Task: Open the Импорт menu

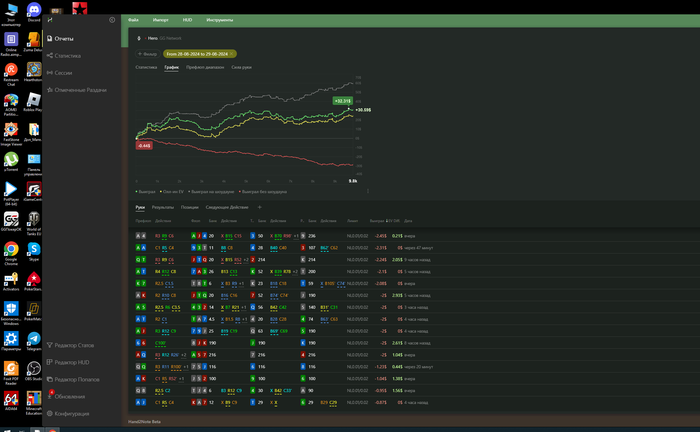Action: (161, 20)
